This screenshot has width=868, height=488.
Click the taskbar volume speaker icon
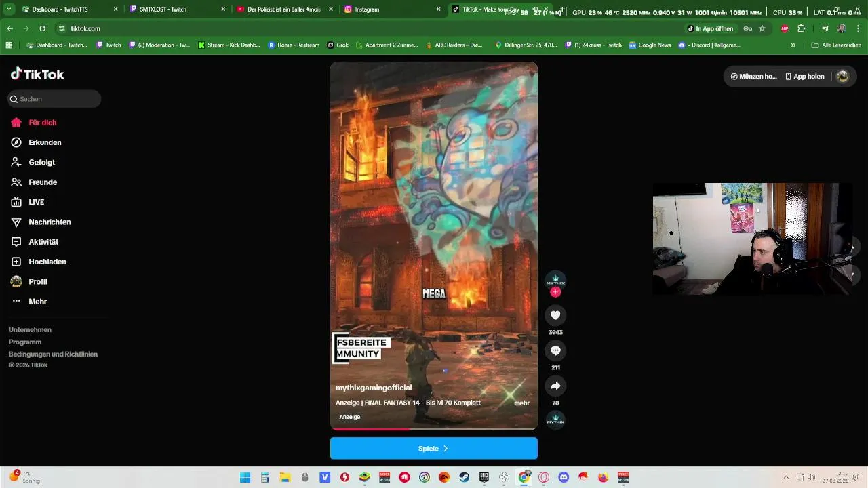click(x=812, y=477)
